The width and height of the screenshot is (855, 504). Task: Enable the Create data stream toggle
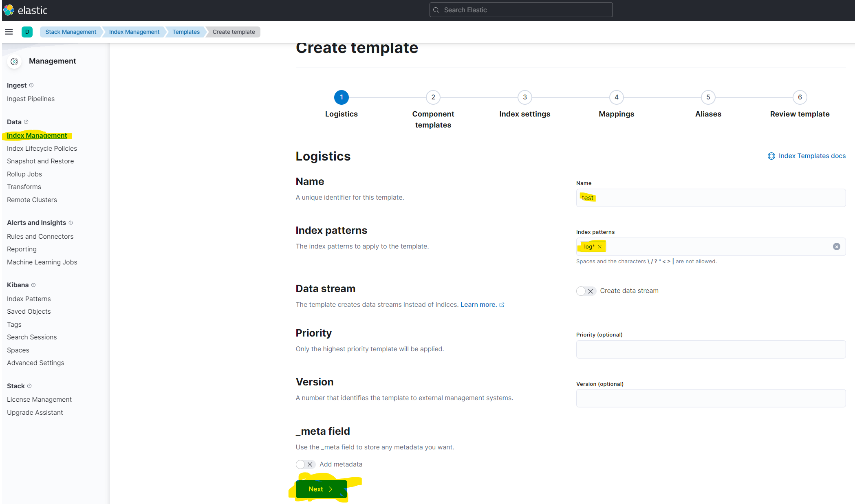pos(586,291)
